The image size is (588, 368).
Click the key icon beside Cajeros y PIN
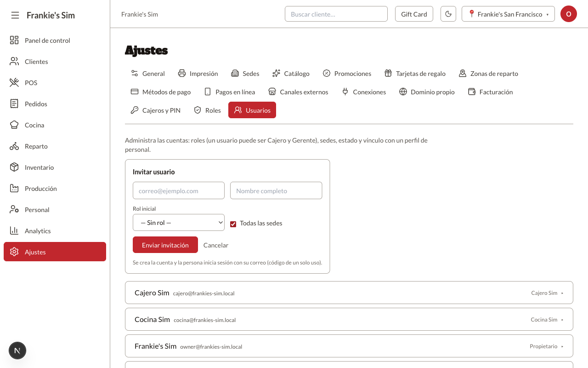pos(135,110)
